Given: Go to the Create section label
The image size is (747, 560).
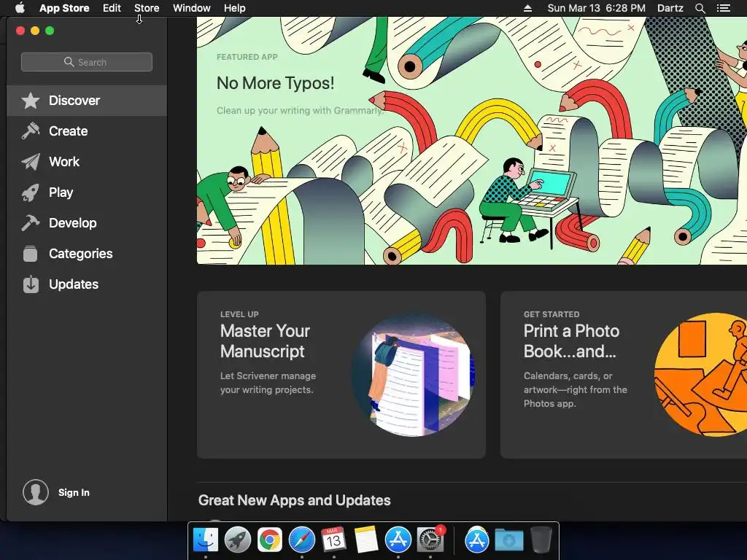Looking at the screenshot, I should pos(68,131).
